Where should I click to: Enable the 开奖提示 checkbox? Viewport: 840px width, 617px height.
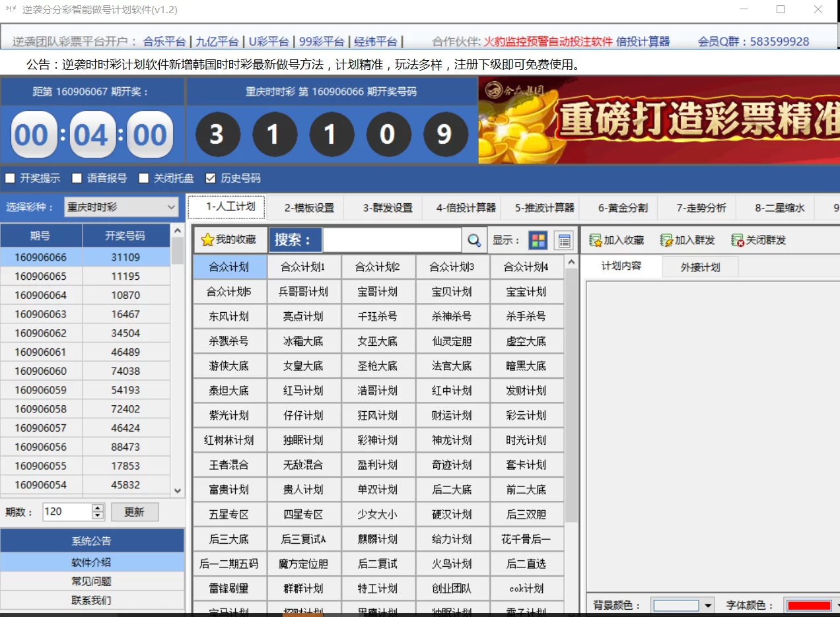[10, 178]
